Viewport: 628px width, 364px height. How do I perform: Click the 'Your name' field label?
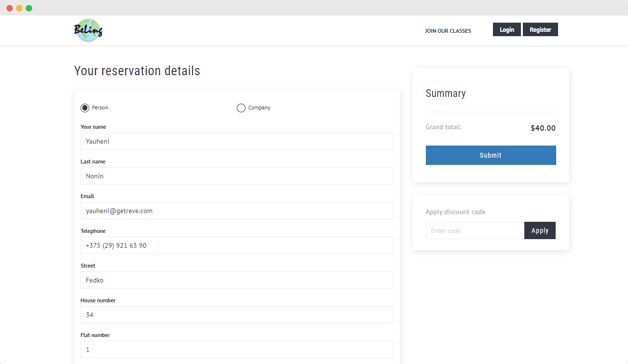point(93,127)
